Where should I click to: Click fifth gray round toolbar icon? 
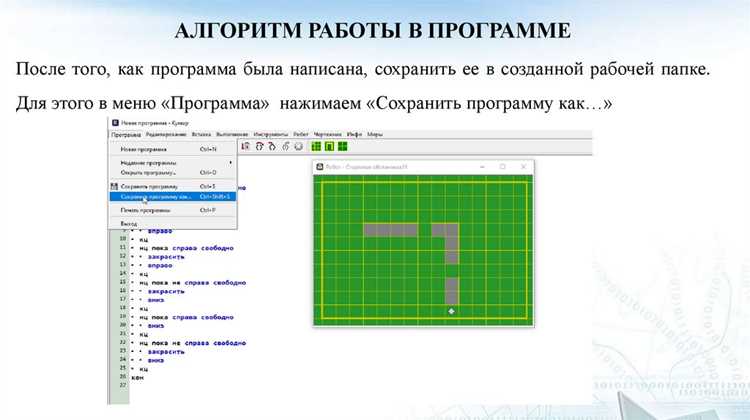coord(298,146)
